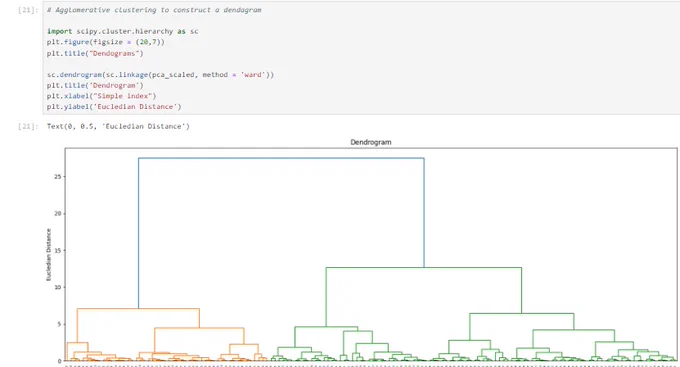
Task: Click the topmost green cluster merge line
Action: click(424, 268)
